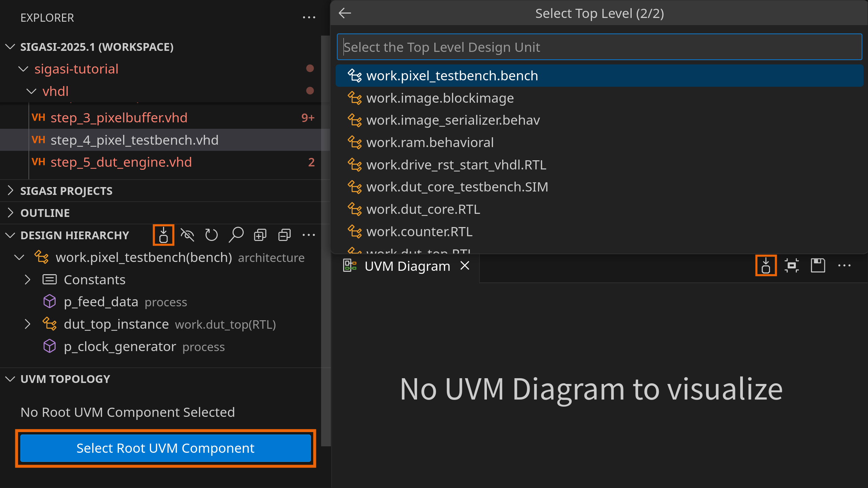This screenshot has width=868, height=488.
Task: Click VH icon of step_5_dut_engine.vhd
Action: coord(38,162)
